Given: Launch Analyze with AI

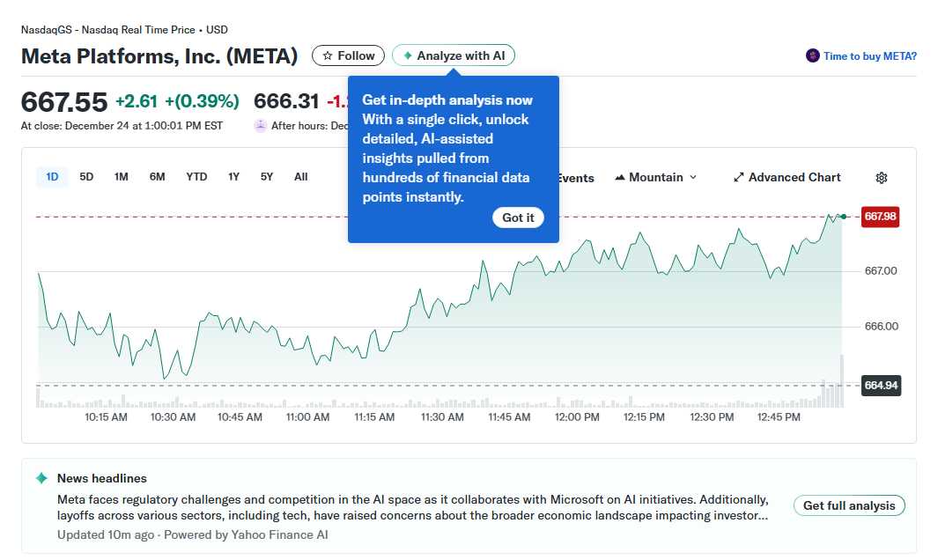Looking at the screenshot, I should [x=453, y=55].
